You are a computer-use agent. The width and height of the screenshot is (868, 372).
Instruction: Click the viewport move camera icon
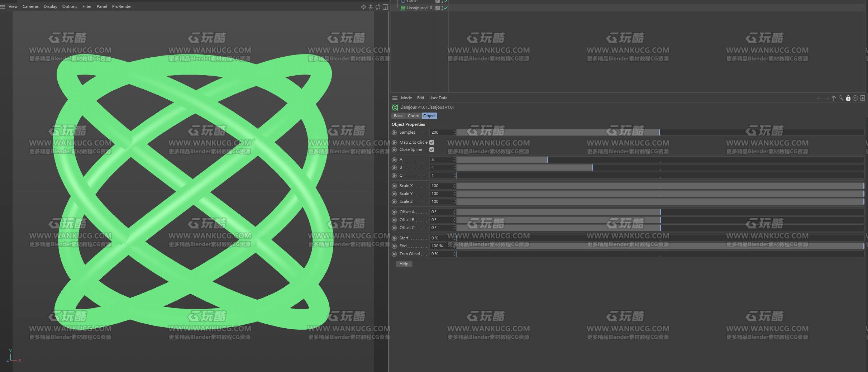click(363, 7)
